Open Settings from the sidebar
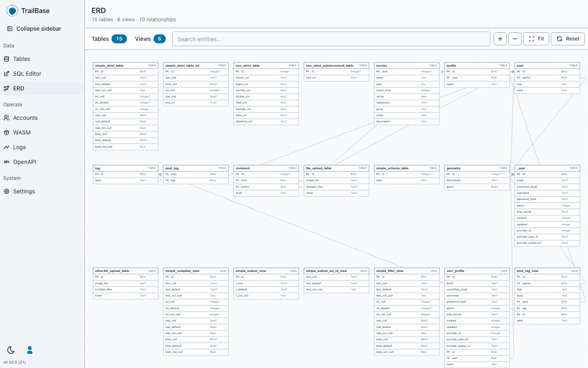The width and height of the screenshot is (588, 368). tap(42, 191)
